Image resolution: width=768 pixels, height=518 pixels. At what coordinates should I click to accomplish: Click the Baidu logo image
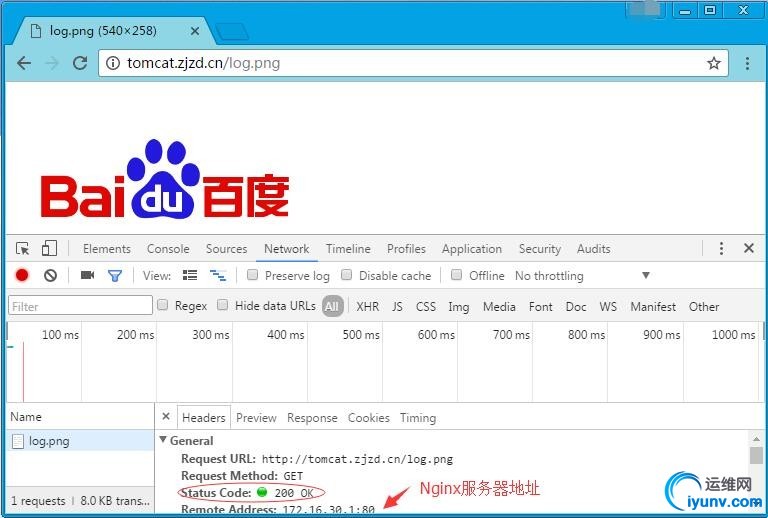tap(165, 179)
